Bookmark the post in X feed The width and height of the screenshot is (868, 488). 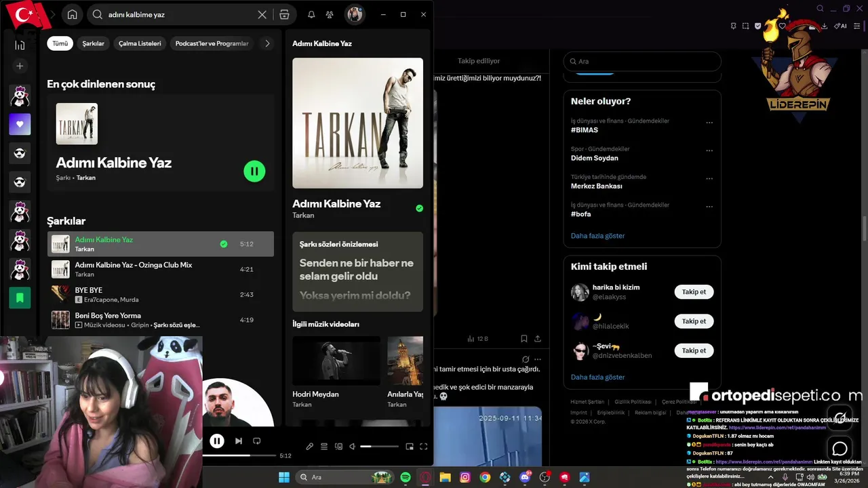coord(524,338)
